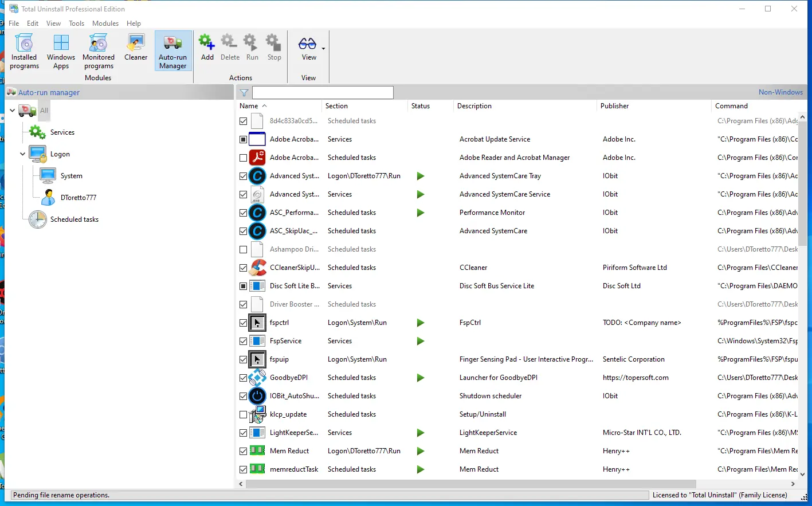Select the Scheduled tasks clock icon
The width and height of the screenshot is (812, 506).
[x=38, y=219]
